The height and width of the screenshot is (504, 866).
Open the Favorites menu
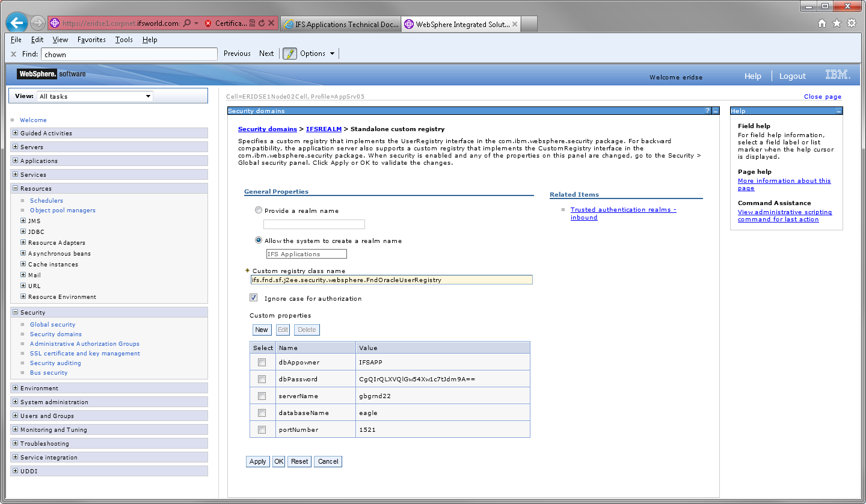pyautogui.click(x=91, y=40)
